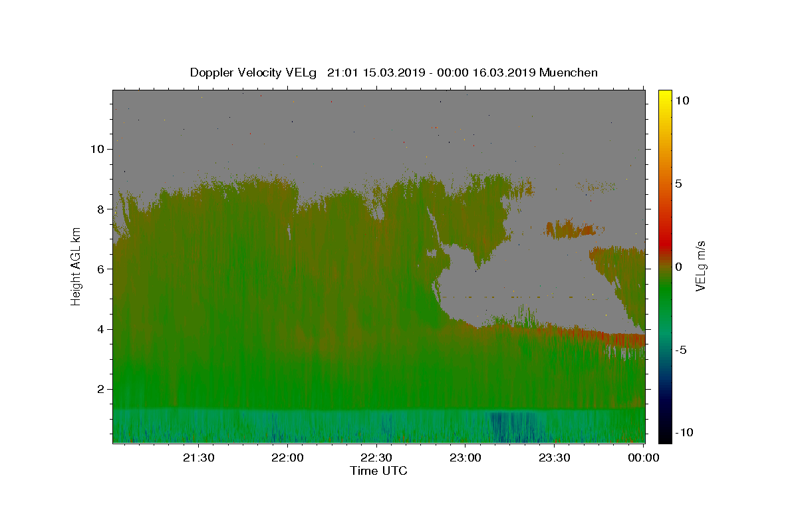The width and height of the screenshot is (798, 532).
Task: Pick the yellow top end of the colorbar
Action: pyautogui.click(x=665, y=96)
